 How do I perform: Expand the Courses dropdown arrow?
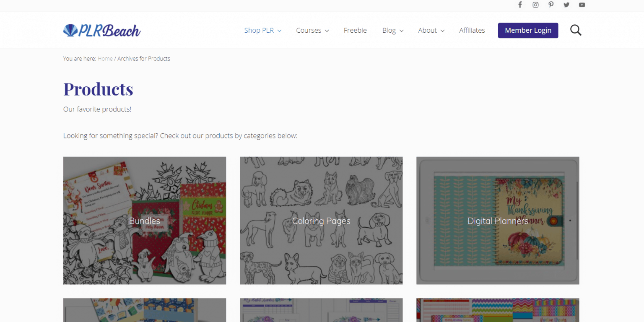[x=327, y=31]
